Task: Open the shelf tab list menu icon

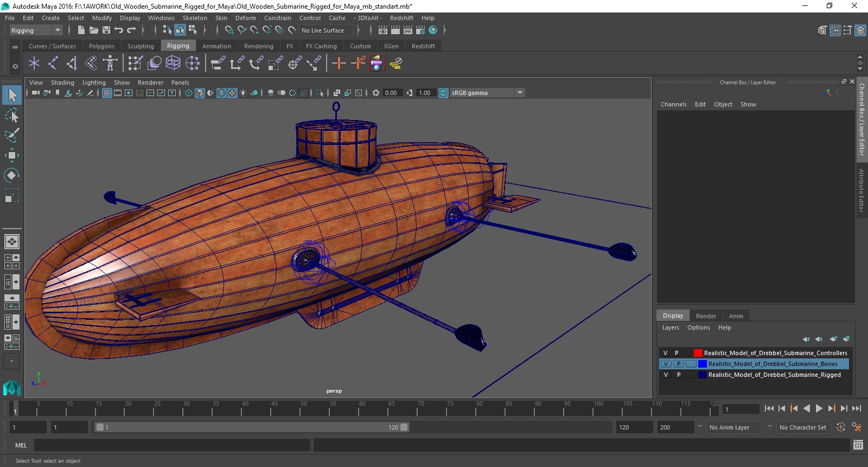Action: (15, 47)
